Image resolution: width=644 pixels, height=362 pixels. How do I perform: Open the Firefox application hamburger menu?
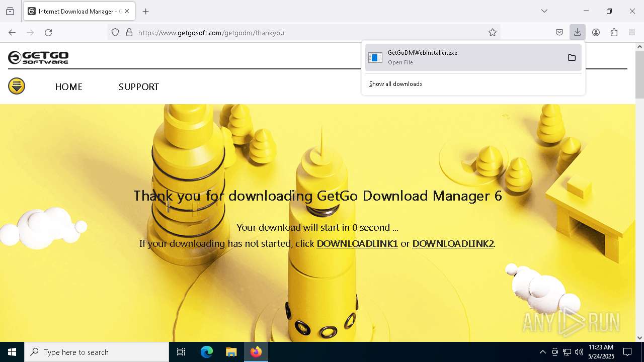(632, 33)
